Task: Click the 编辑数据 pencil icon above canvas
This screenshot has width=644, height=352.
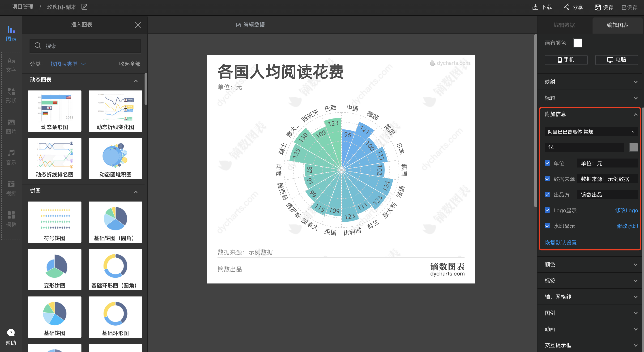Action: tap(238, 25)
